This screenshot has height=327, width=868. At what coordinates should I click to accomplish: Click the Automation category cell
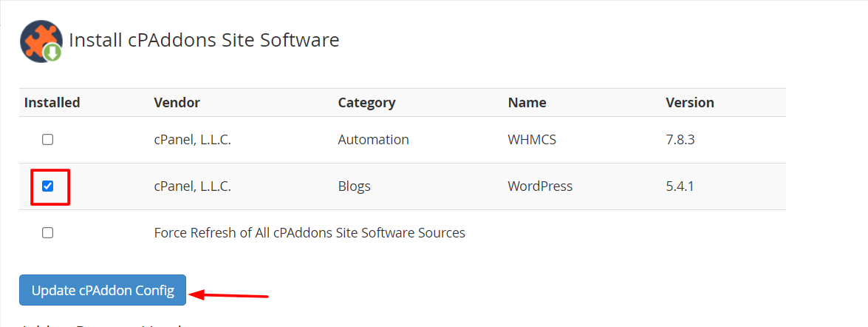coord(374,140)
